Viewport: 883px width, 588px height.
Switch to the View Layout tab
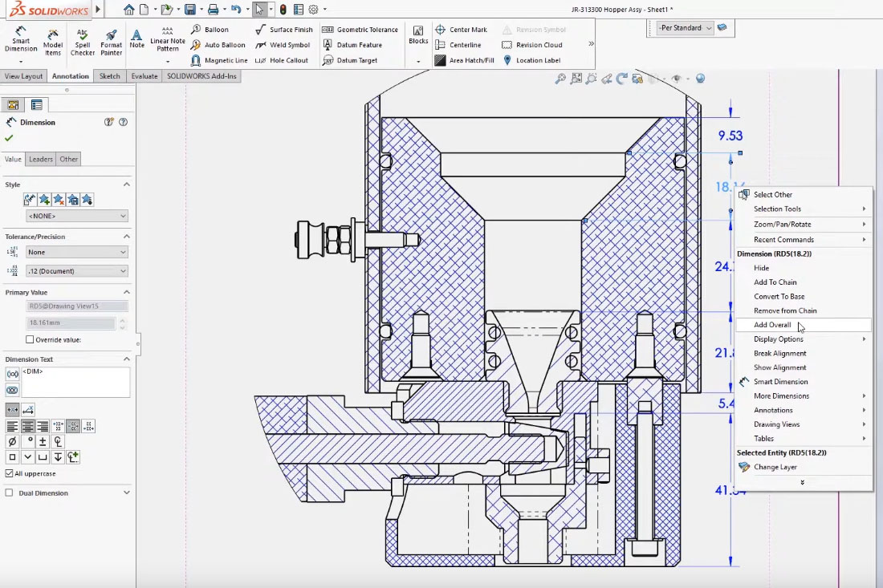pyautogui.click(x=23, y=76)
